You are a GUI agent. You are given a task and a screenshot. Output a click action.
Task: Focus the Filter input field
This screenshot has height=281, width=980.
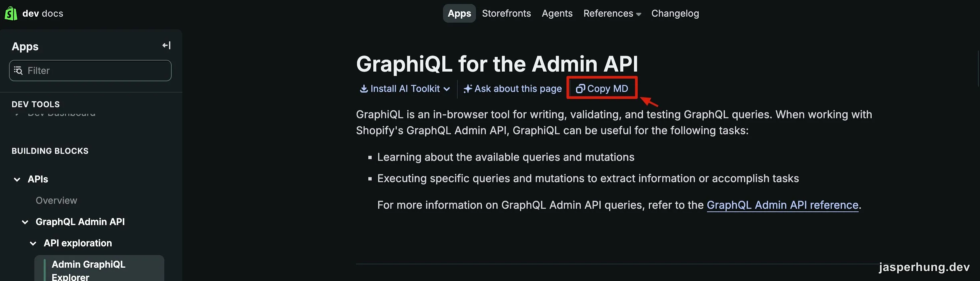[90, 70]
